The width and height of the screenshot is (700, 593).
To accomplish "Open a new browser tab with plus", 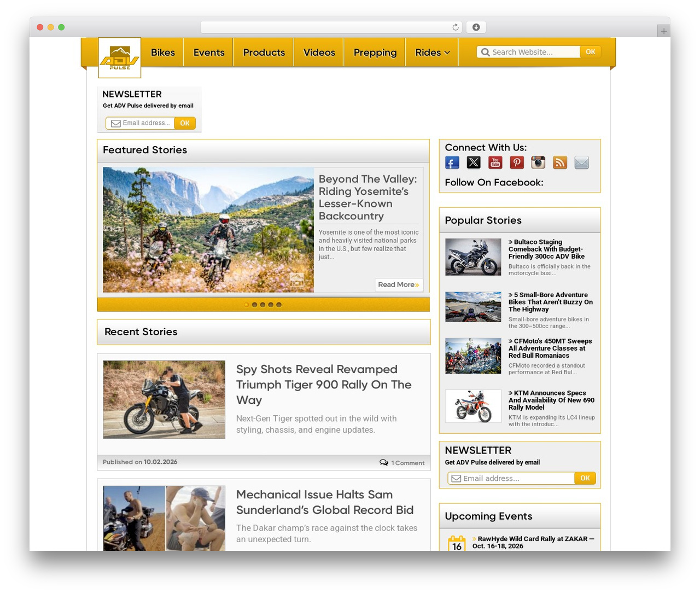I will click(664, 31).
